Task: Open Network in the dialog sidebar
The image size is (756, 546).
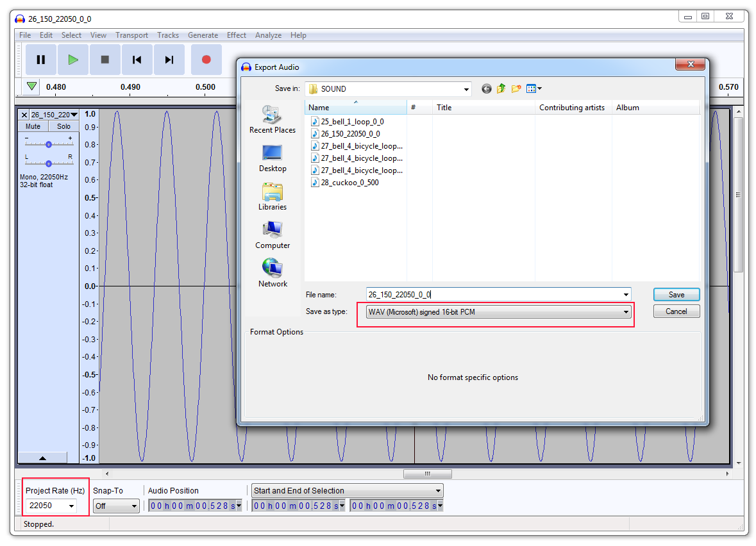Action: [x=273, y=274]
